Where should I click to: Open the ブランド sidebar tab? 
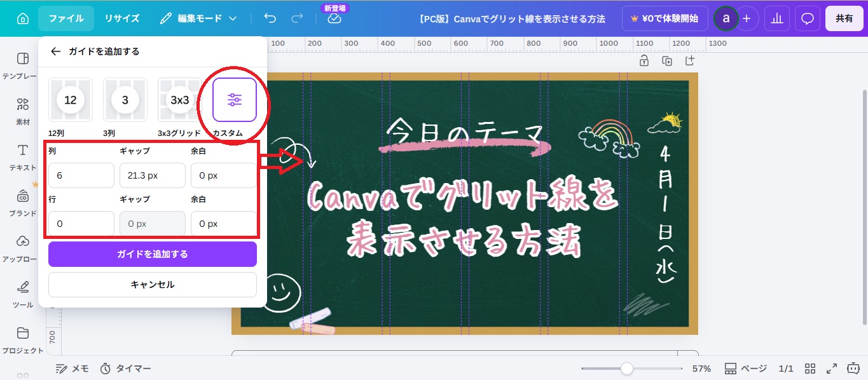(x=23, y=203)
